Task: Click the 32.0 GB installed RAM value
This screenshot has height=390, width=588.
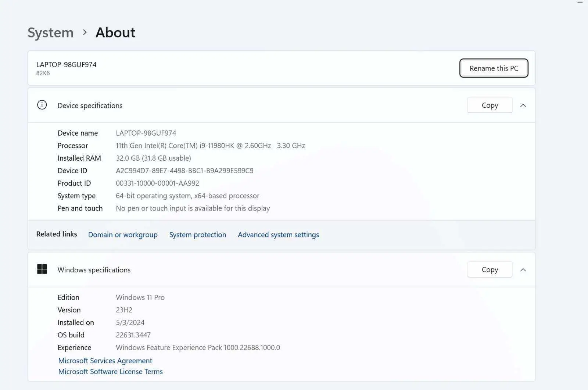Action: (x=153, y=158)
